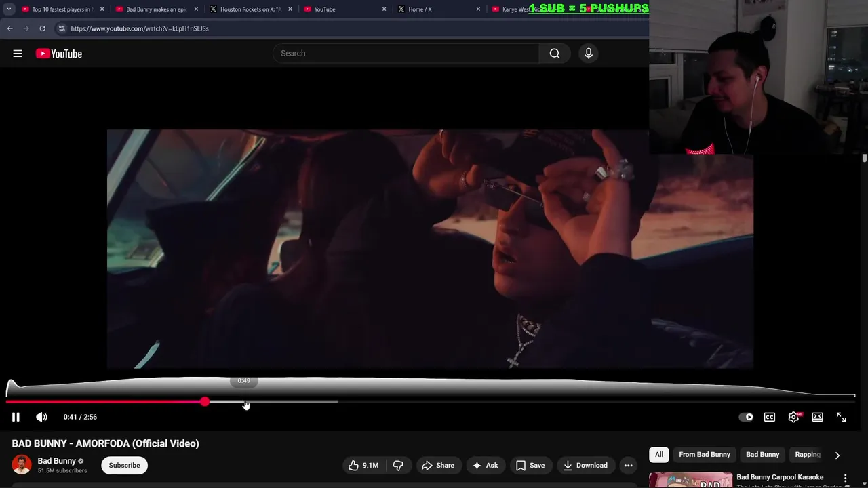Click the video title AMORFODA
This screenshot has width=868, height=488.
point(105,443)
